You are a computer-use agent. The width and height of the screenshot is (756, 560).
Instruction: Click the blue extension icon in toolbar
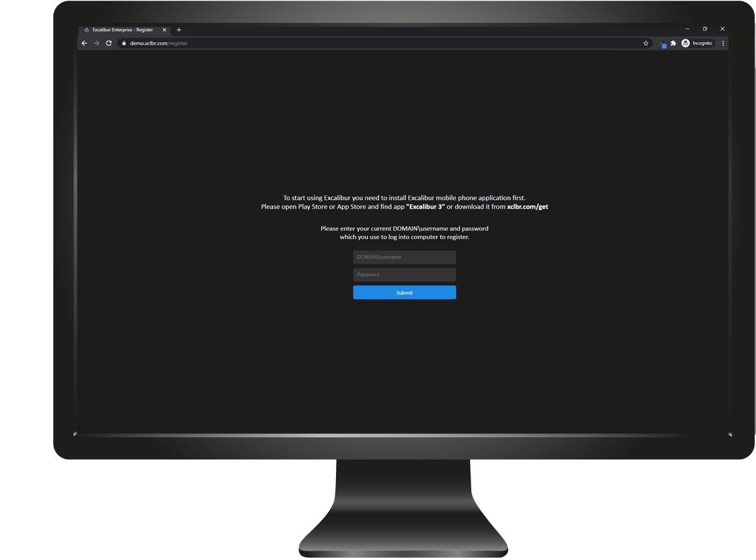(x=663, y=45)
